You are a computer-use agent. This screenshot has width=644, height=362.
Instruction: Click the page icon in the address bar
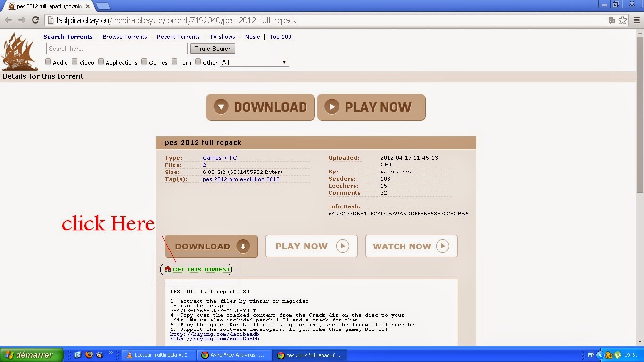[50, 20]
